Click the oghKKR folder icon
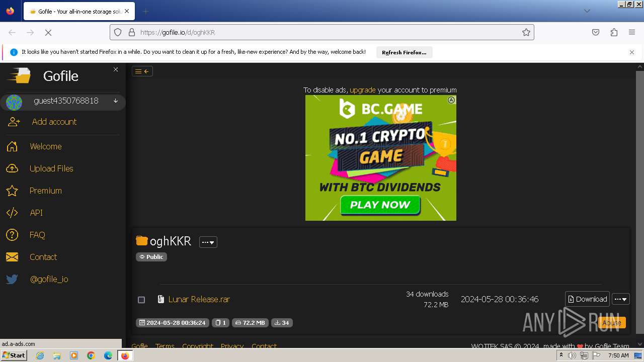The height and width of the screenshot is (362, 644). [x=142, y=241]
